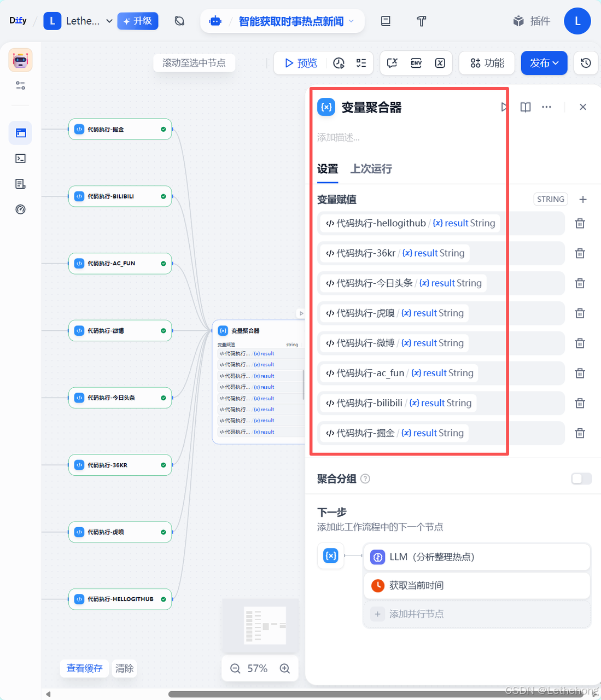Click the conversation variables icon
The image size is (601, 700).
392,63
